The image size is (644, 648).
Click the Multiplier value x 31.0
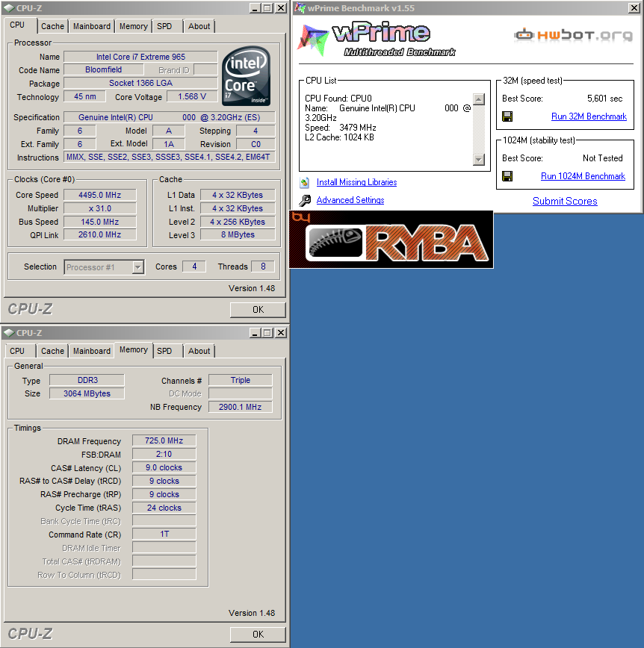[x=99, y=208]
